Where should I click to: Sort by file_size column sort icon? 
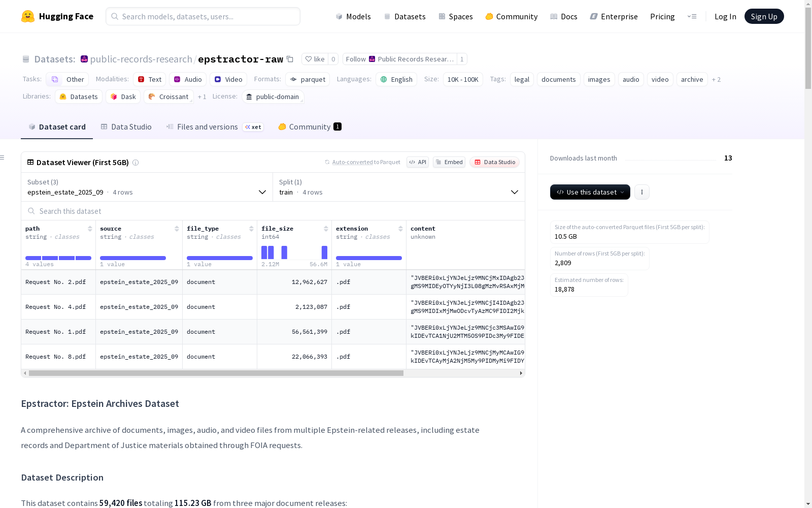[326, 229]
